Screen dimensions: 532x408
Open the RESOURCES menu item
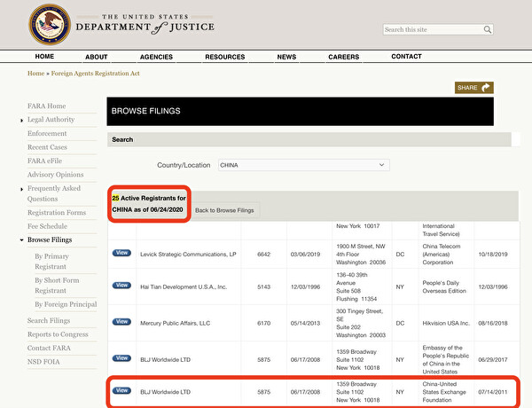pos(225,57)
